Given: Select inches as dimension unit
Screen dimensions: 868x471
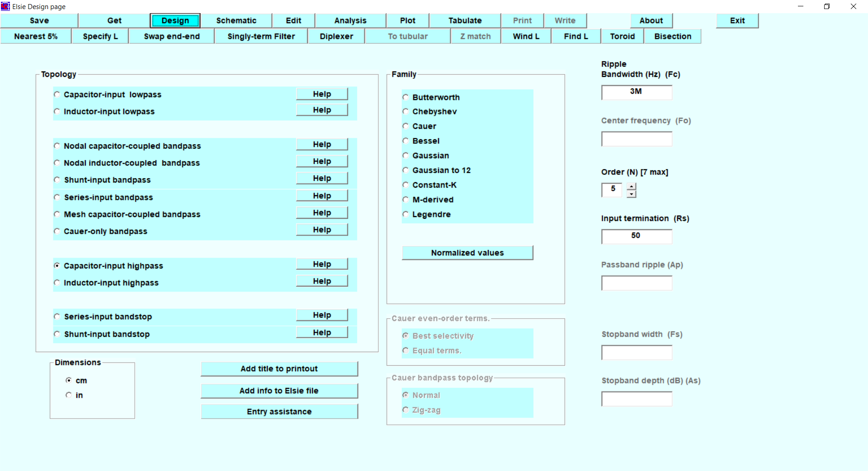Looking at the screenshot, I should pos(69,395).
